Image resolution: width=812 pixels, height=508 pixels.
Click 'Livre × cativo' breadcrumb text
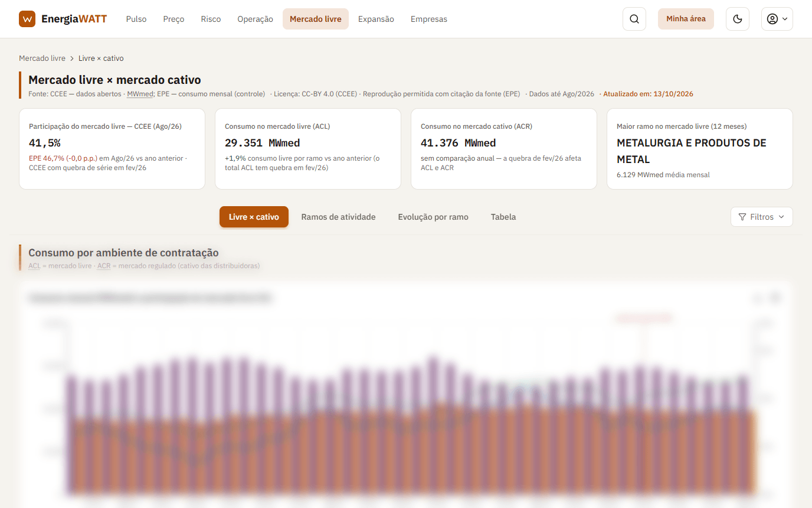pos(101,58)
